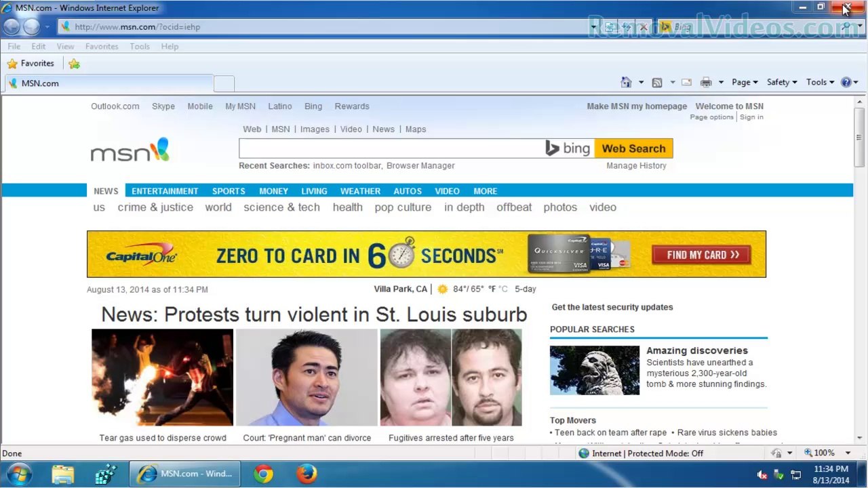Open the View menu

point(65,47)
